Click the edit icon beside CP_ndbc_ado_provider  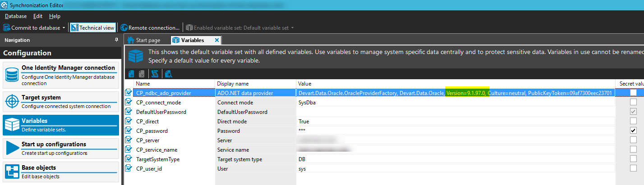pos(129,93)
